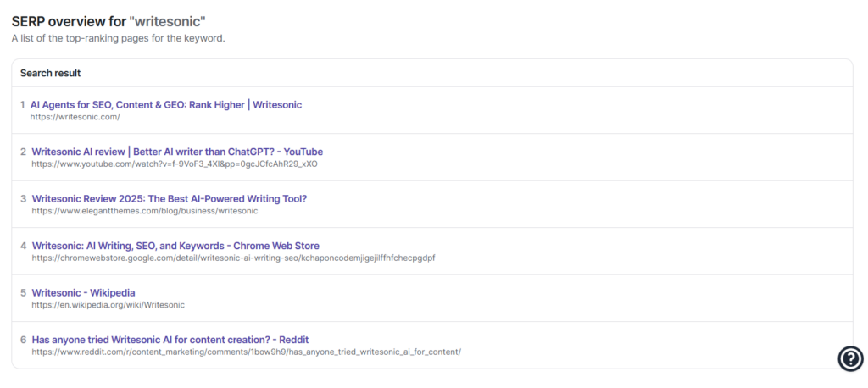Click the chromewebstore.google.com URL text
This screenshot has height=388, width=868.
coord(233,258)
